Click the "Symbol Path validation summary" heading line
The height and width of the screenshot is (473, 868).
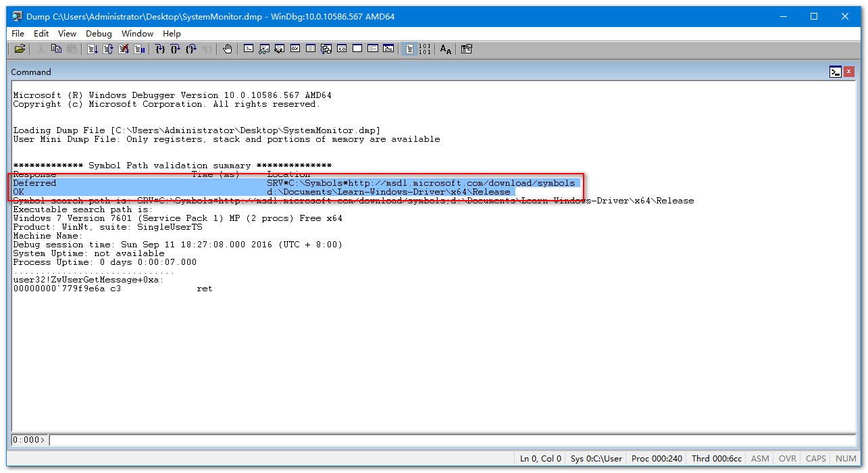(x=172, y=166)
